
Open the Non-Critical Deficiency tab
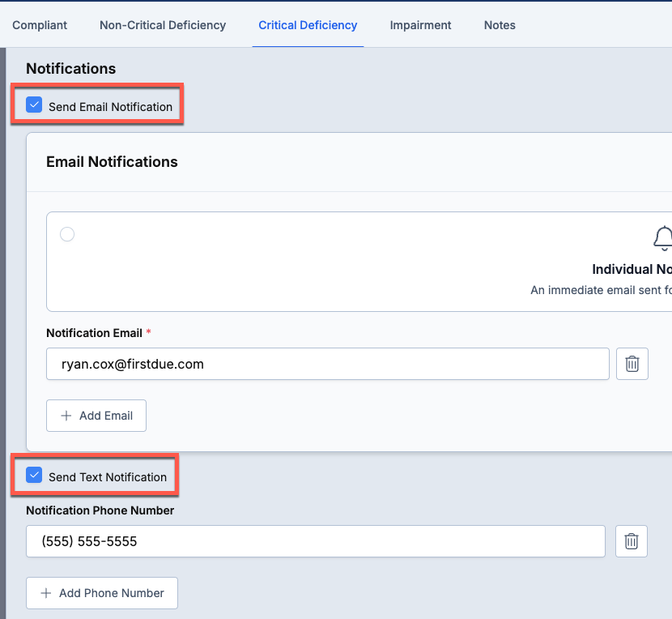pyautogui.click(x=163, y=25)
